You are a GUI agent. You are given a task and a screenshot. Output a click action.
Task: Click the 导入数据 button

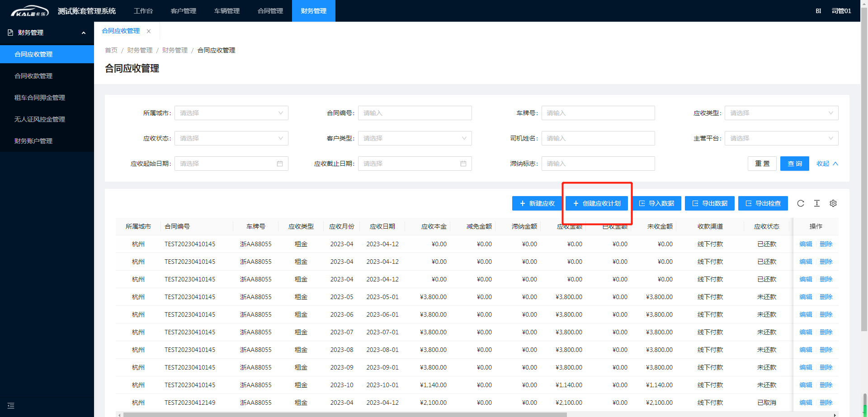pos(656,203)
